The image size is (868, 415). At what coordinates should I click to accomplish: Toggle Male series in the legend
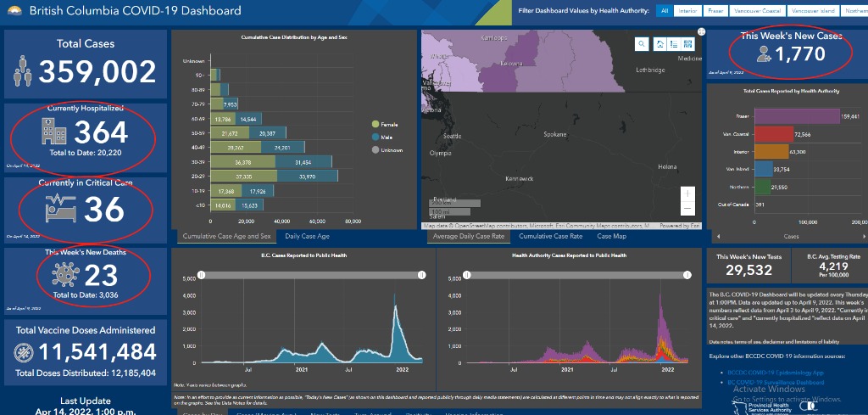tap(382, 137)
